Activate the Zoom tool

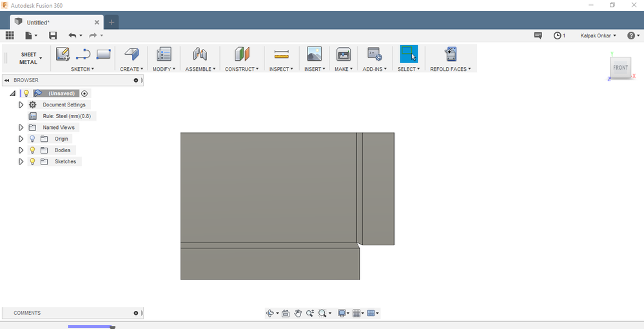click(310, 314)
